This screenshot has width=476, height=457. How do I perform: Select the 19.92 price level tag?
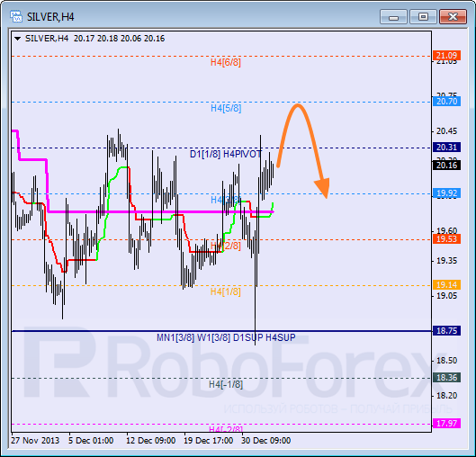pyautogui.click(x=446, y=193)
